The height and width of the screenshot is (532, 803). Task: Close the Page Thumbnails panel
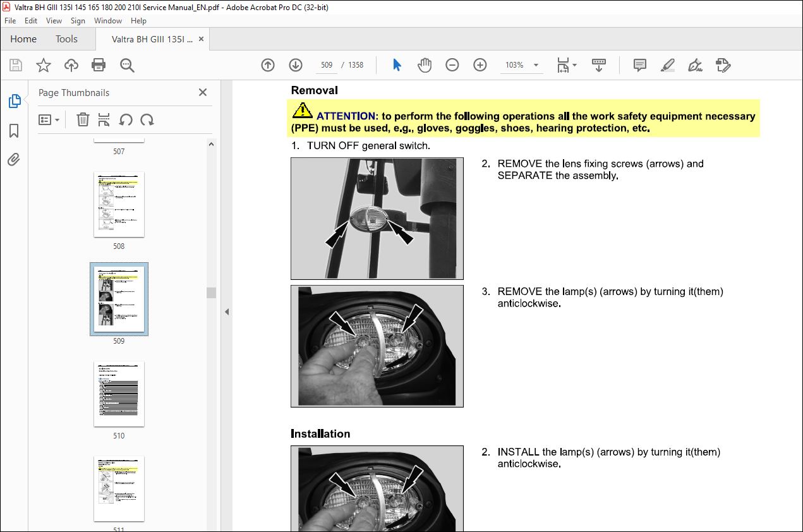(x=203, y=92)
